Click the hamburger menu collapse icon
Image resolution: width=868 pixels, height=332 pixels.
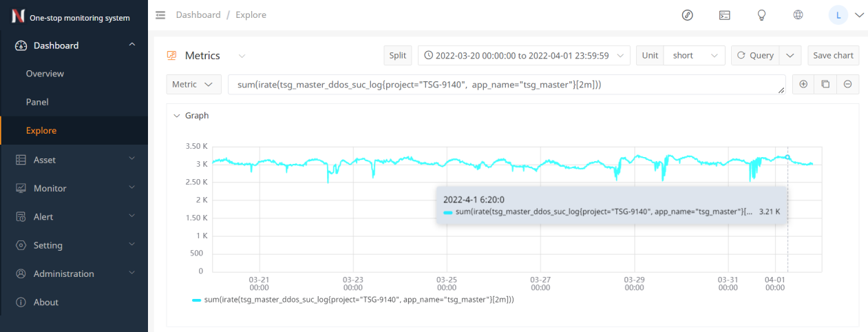point(160,14)
